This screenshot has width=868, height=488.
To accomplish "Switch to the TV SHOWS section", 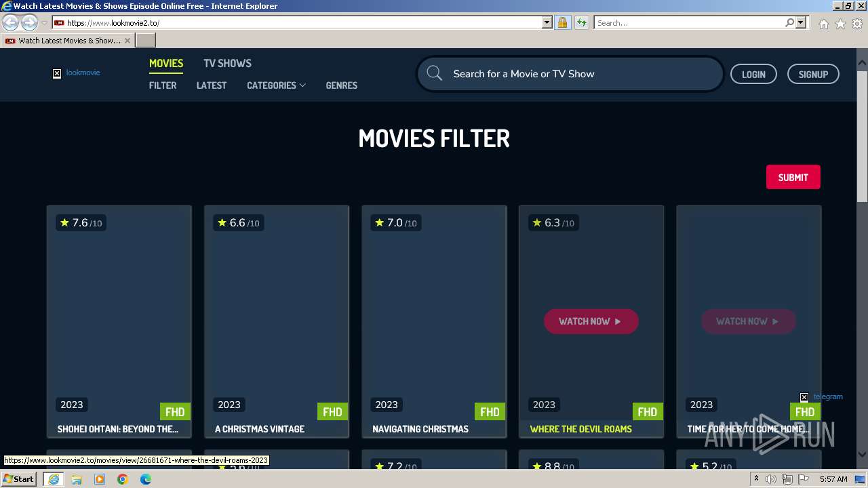I will tap(227, 63).
